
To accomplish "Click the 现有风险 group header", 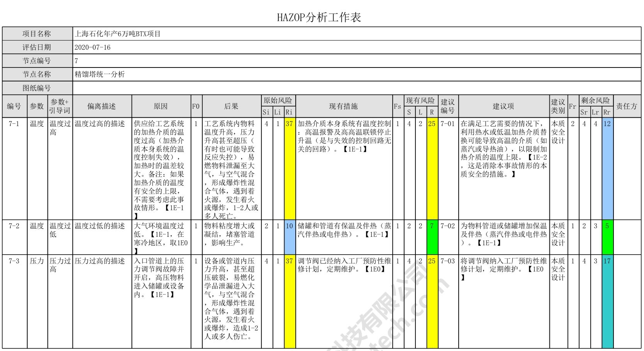I will pyautogui.click(x=420, y=101).
